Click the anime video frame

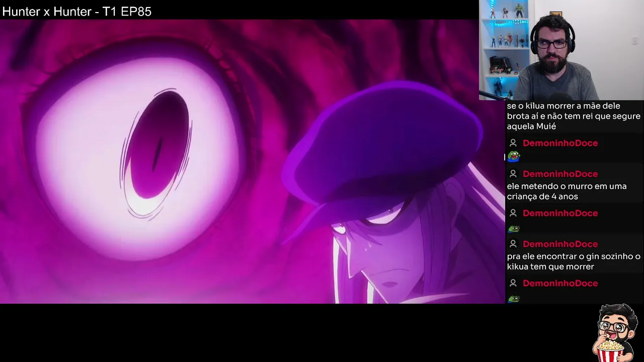pos(253,162)
